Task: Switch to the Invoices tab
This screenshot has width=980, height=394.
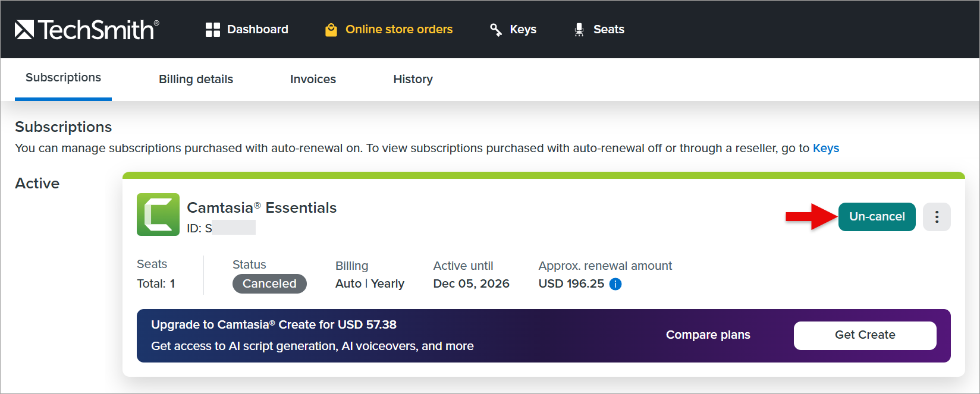Action: point(313,79)
